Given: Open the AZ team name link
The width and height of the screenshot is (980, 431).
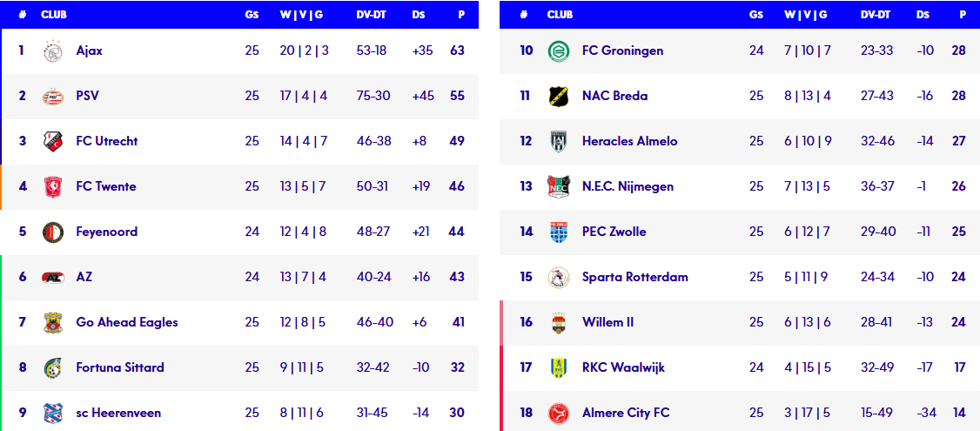Looking at the screenshot, I should pyautogui.click(x=84, y=277).
